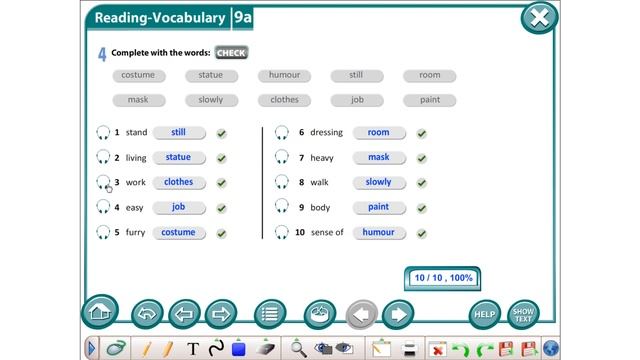Click the printer icon
This screenshot has width=640, height=360.
tap(409, 349)
